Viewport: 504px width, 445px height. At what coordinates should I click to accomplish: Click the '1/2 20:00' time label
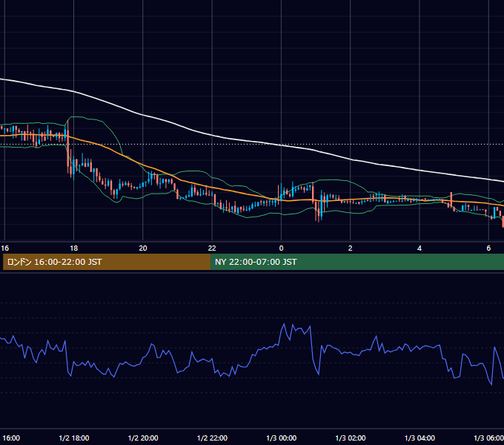tap(143, 438)
